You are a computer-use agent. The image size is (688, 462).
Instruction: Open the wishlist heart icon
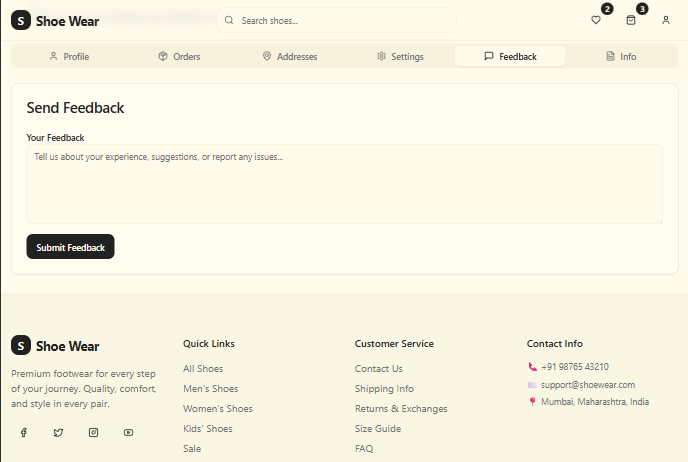click(596, 20)
